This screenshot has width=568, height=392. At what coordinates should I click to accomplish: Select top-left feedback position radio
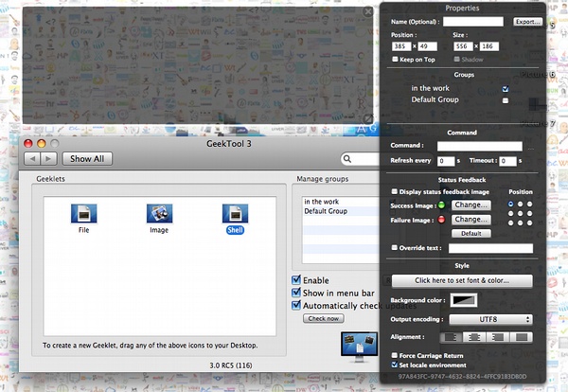[x=511, y=204]
